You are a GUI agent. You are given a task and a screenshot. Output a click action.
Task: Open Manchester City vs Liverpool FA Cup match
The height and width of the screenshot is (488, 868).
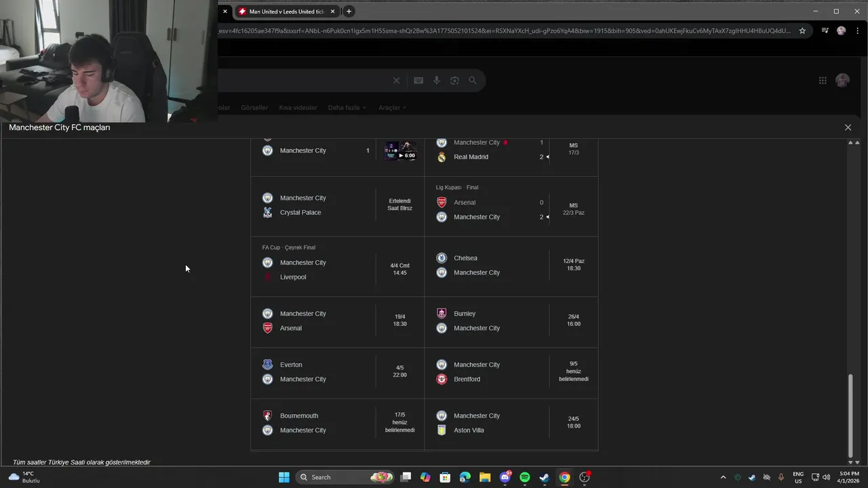pyautogui.click(x=338, y=266)
